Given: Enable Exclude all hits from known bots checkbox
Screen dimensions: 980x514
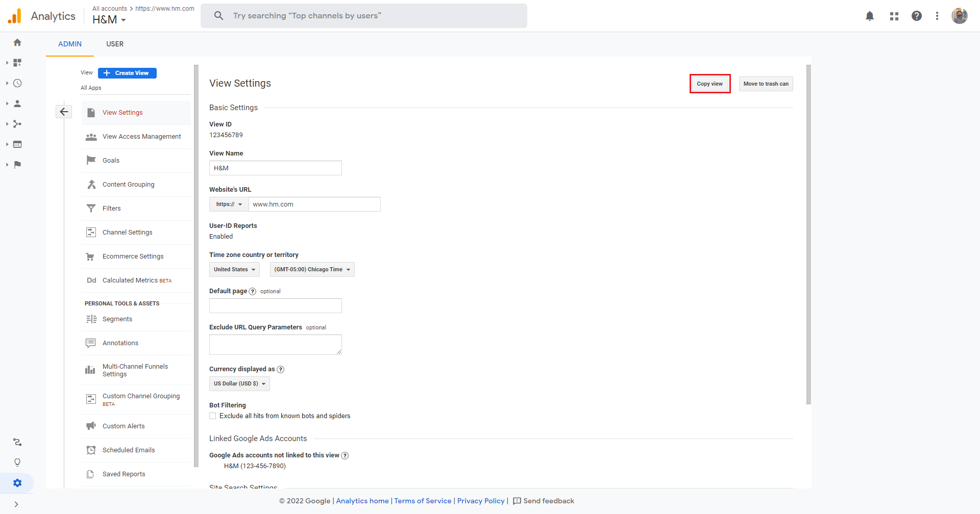Looking at the screenshot, I should pyautogui.click(x=213, y=416).
